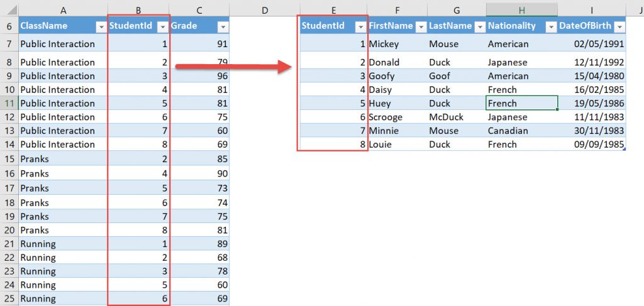Select row 11 by its row header
The width and height of the screenshot is (644, 306).
pos(9,103)
